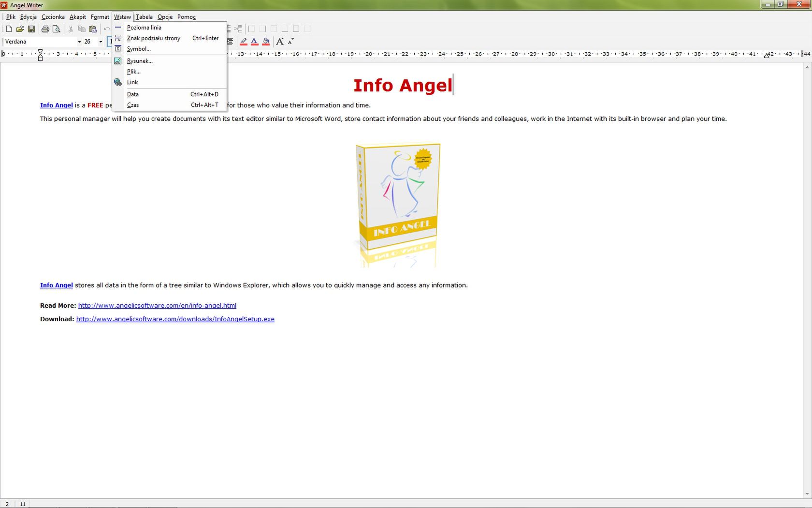The height and width of the screenshot is (508, 812).
Task: Open the InfoAngelSetup.exe download link
Action: (x=175, y=319)
